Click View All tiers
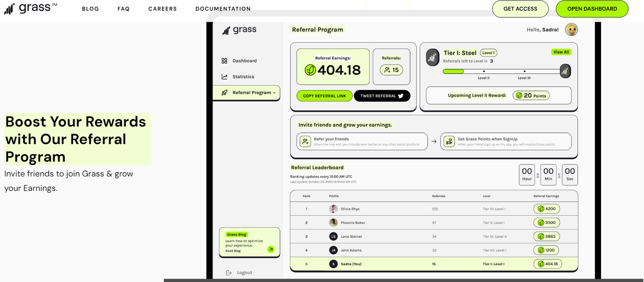 pyautogui.click(x=561, y=52)
